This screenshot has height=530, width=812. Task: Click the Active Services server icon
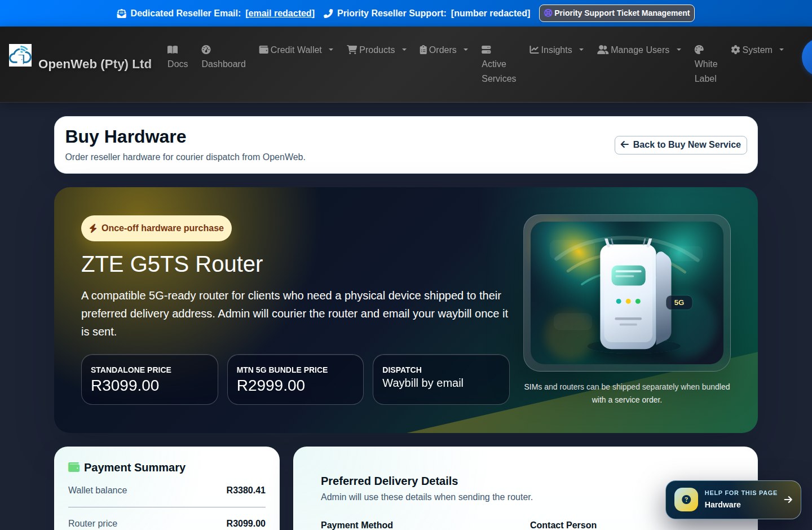click(x=486, y=50)
